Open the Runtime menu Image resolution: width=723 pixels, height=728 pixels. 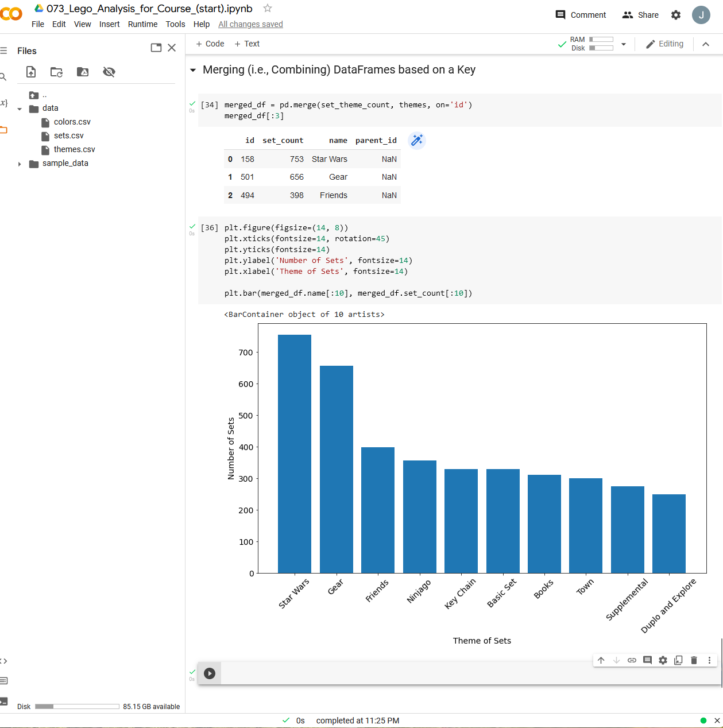tap(142, 24)
